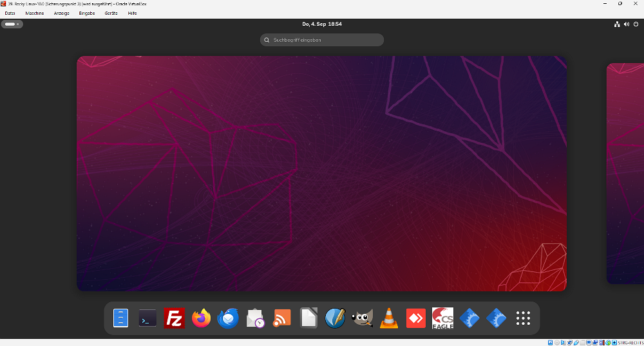
Task: Open LibreOffice from the dock
Action: click(308, 318)
